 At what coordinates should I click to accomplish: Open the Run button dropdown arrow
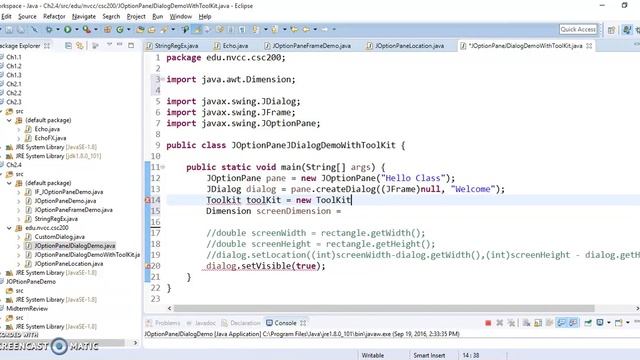[77, 29]
